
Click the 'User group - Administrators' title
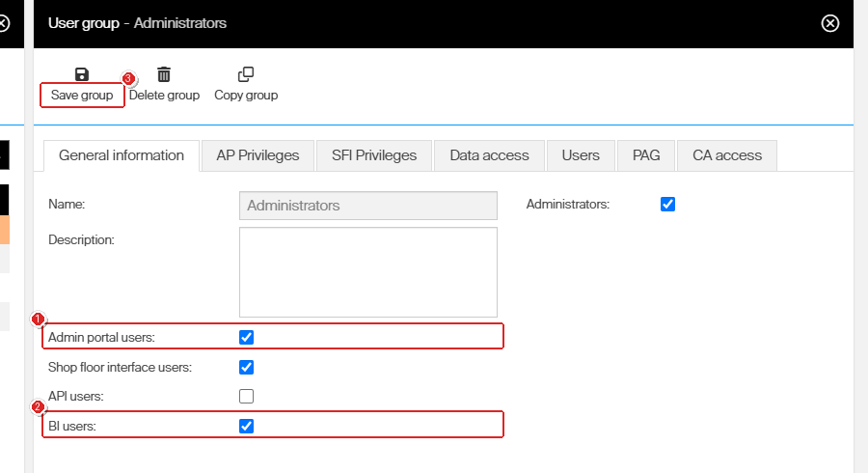(137, 23)
